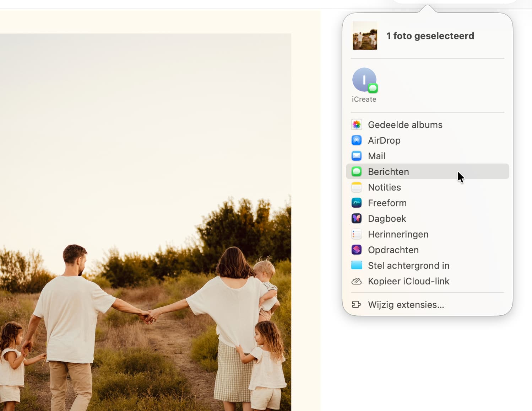Click the Herinneringen reminders icon
Viewport: 532px width, 411px height.
(357, 234)
